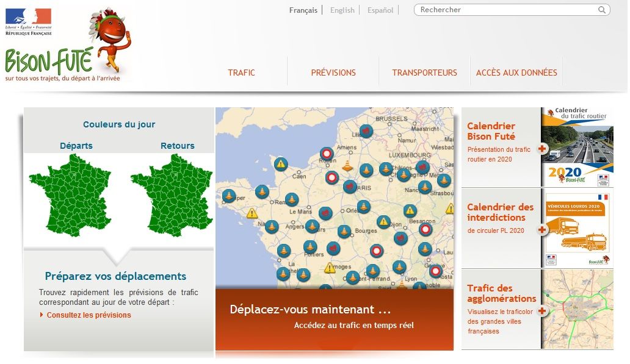Open the Véhicules lourds 2020 thumbnail
The image size is (630, 364).
pyautogui.click(x=577, y=228)
